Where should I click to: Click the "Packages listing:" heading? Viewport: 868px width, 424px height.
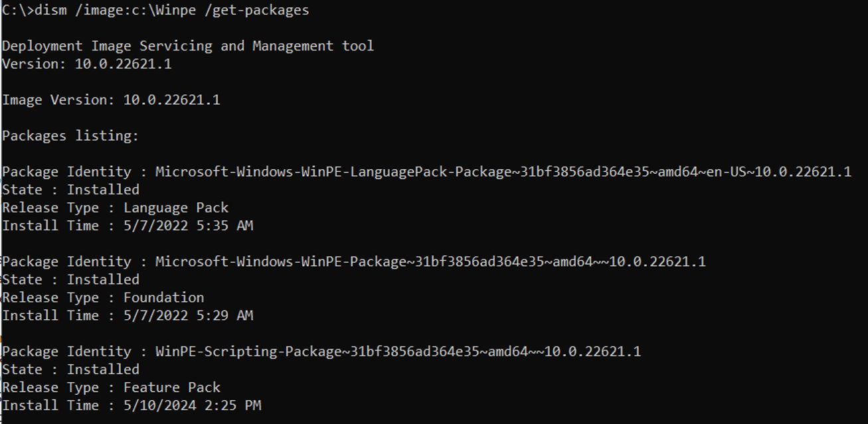click(70, 136)
